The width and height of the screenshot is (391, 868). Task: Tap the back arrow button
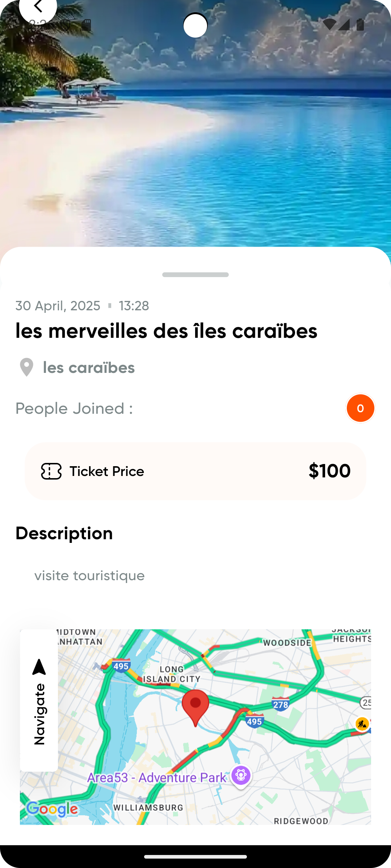[x=38, y=7]
